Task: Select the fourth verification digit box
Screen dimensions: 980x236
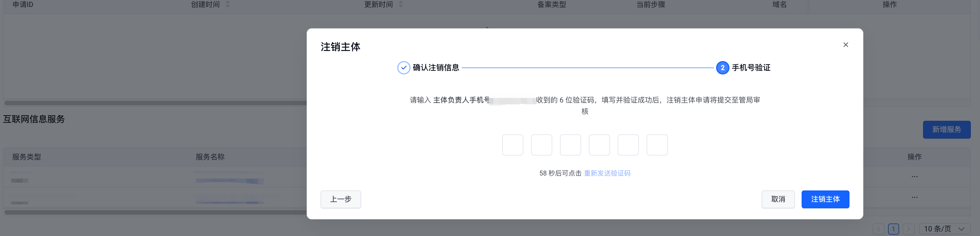Action: pos(599,145)
